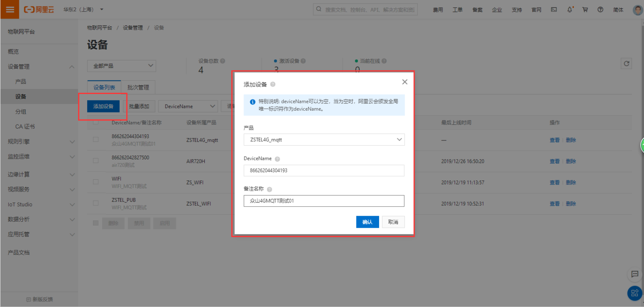Open the Cloud Shell terminal icon
Screen dimensions: 644x307
pyautogui.click(x=554, y=10)
